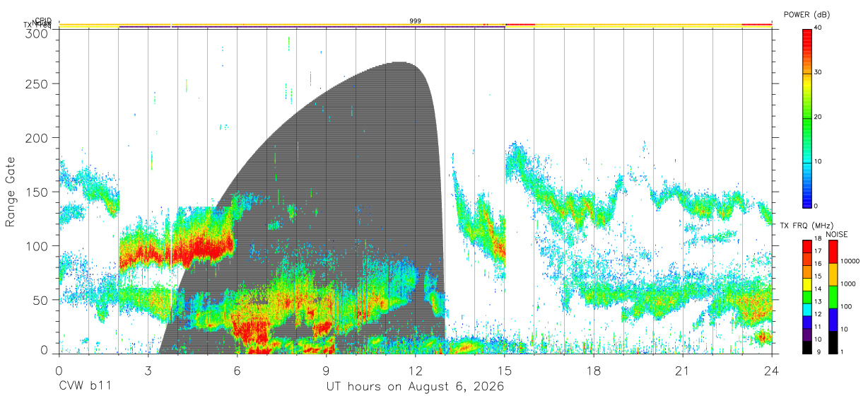Click the POWER (dB) color bar
Image resolution: width=868 pixels, height=401 pixels.
pos(807,117)
